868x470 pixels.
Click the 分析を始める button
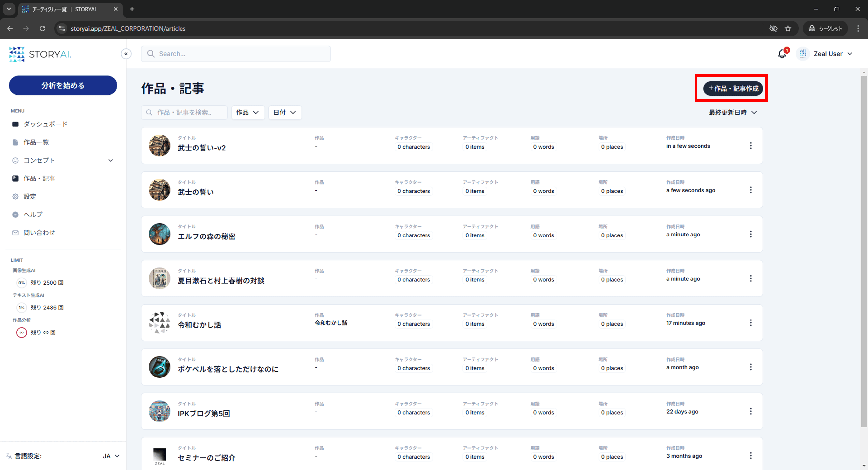pos(63,86)
